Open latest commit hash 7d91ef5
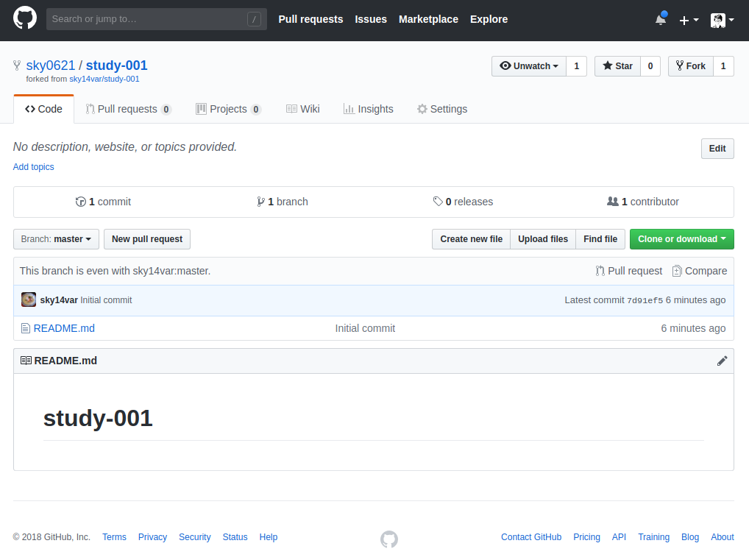 point(645,300)
